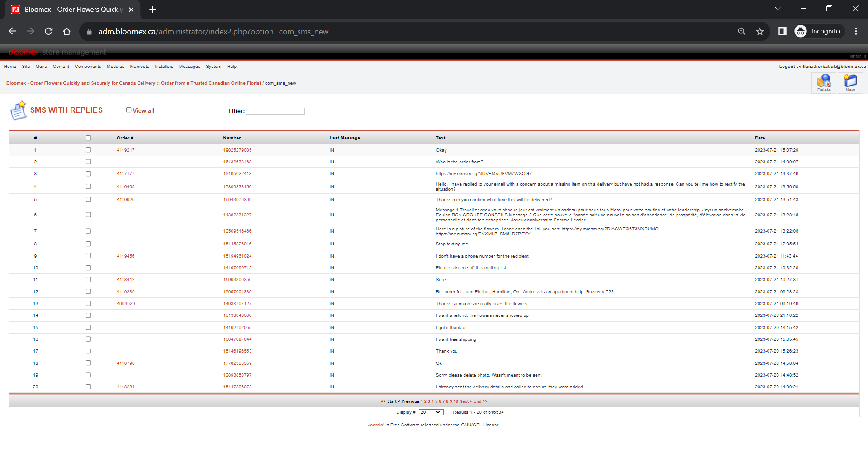This screenshot has height=449, width=868.
Task: Open phone number 19025279085 link
Action: tap(237, 150)
